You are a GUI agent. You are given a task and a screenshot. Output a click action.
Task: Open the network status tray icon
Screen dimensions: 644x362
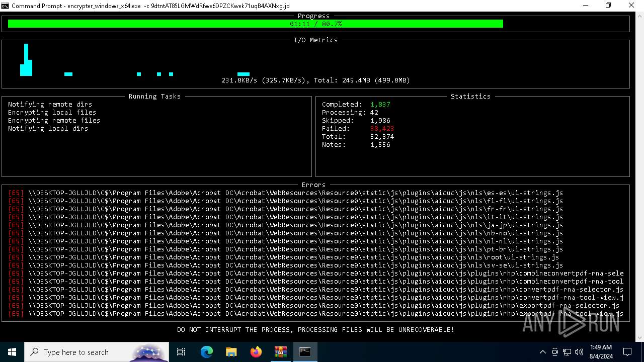pyautogui.click(x=567, y=352)
